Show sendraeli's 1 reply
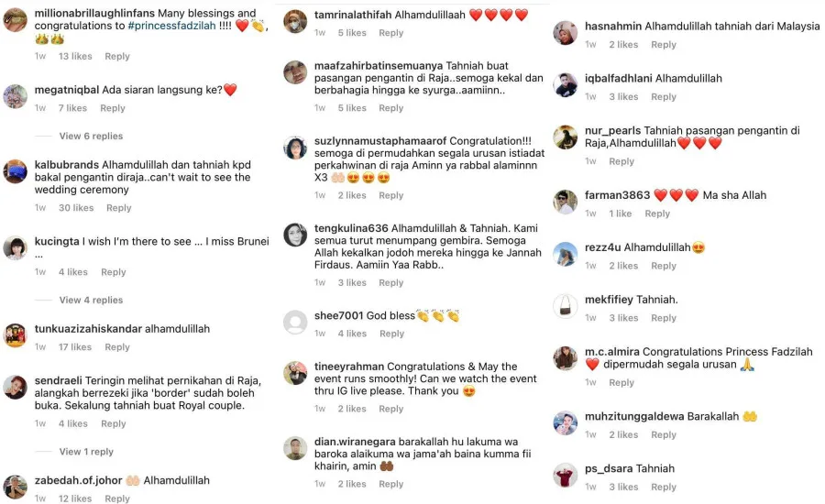 tap(86, 452)
